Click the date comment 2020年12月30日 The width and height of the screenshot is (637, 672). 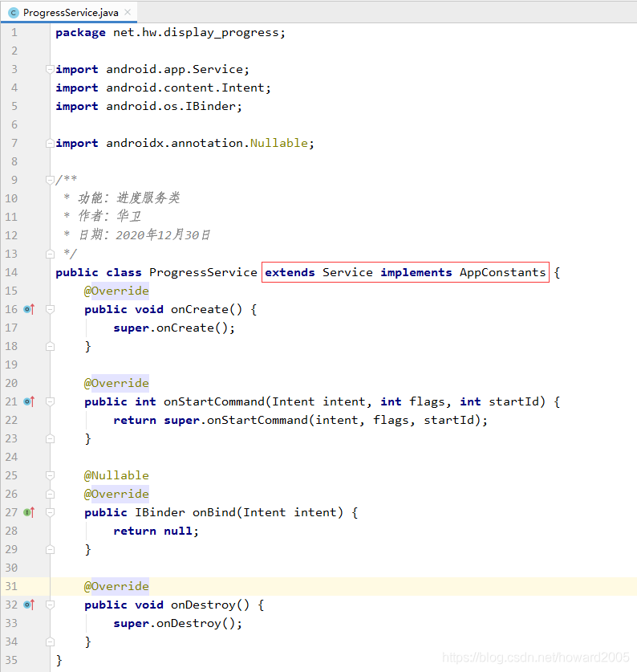(163, 235)
